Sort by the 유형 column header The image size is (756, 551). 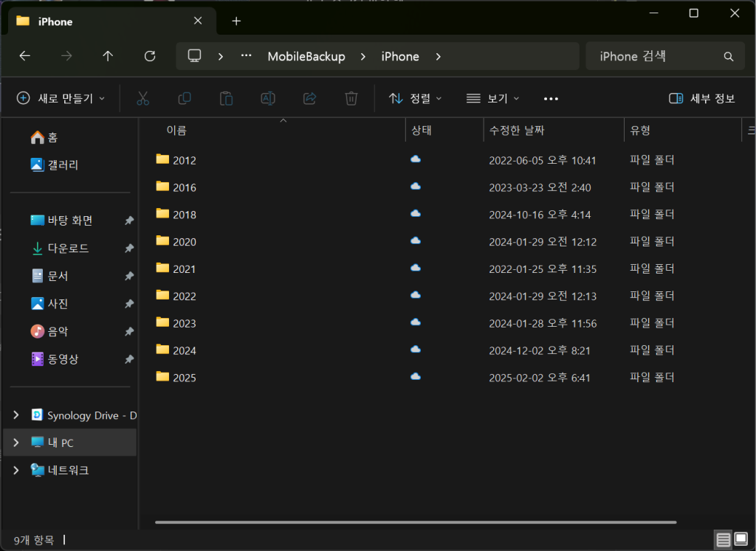coord(640,131)
